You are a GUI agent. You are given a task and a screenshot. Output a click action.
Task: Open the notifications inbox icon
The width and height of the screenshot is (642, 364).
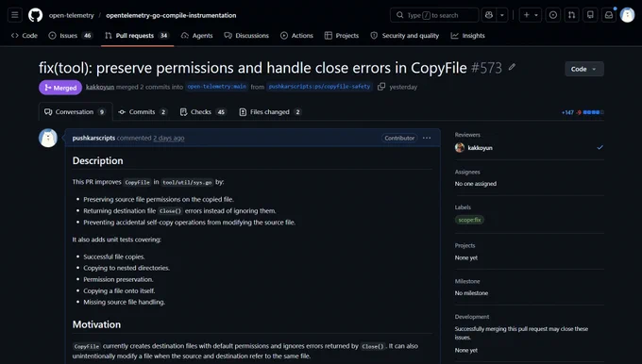click(609, 15)
